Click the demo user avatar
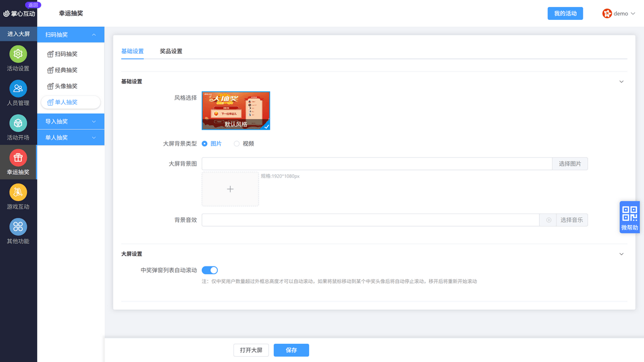The image size is (644, 362). [x=607, y=13]
